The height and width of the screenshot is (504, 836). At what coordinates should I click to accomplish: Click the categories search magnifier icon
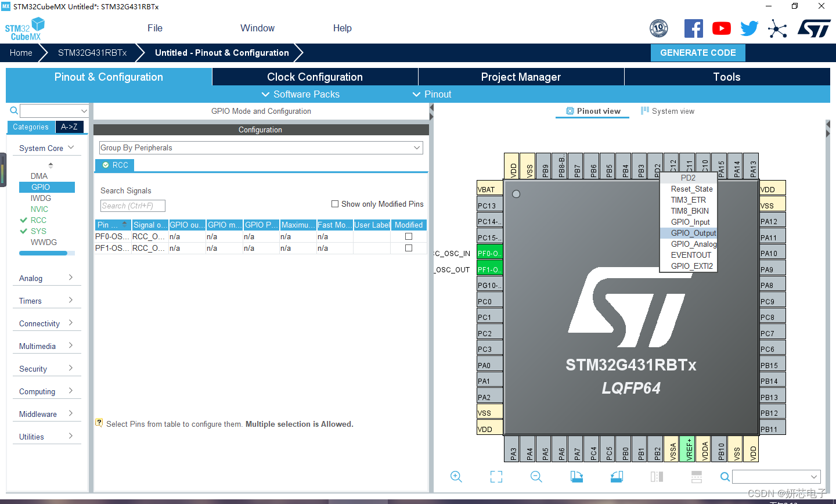(x=14, y=110)
